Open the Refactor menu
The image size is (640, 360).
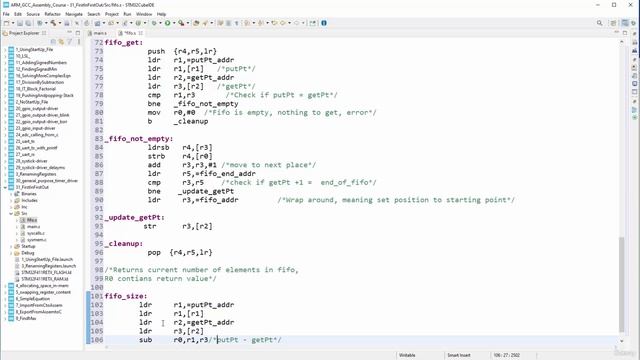point(52,14)
